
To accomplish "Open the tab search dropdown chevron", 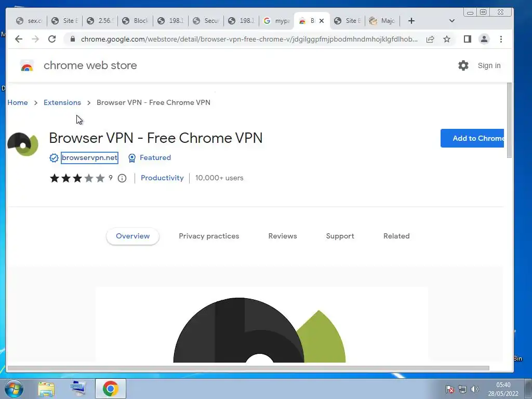I will click(x=451, y=21).
